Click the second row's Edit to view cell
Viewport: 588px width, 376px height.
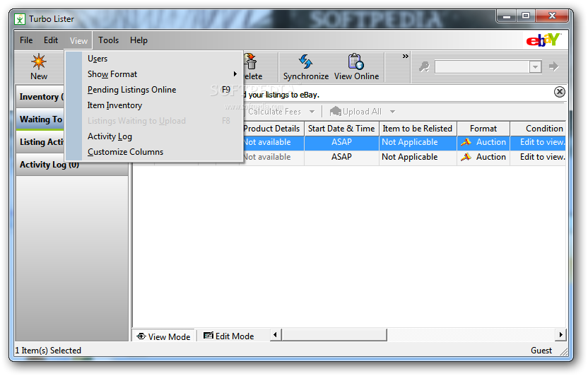pos(538,157)
